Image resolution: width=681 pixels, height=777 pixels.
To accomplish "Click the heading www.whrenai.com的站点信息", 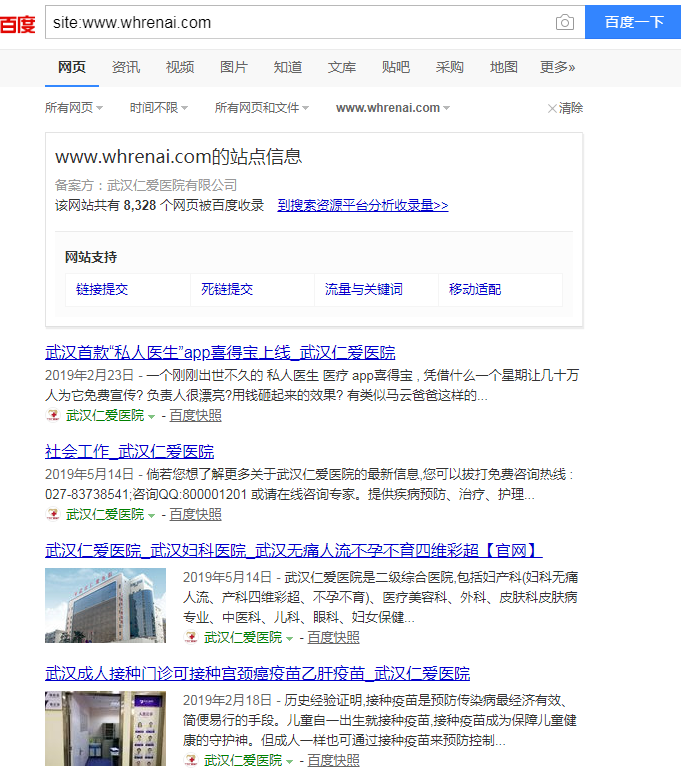I will click(178, 157).
